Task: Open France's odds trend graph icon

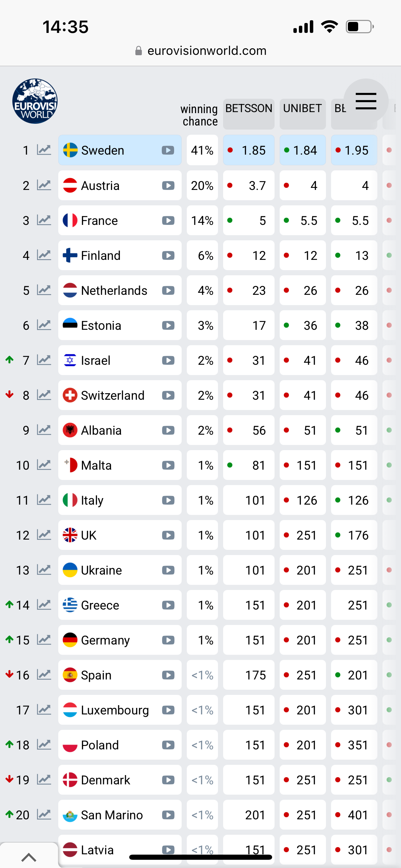Action: click(44, 220)
